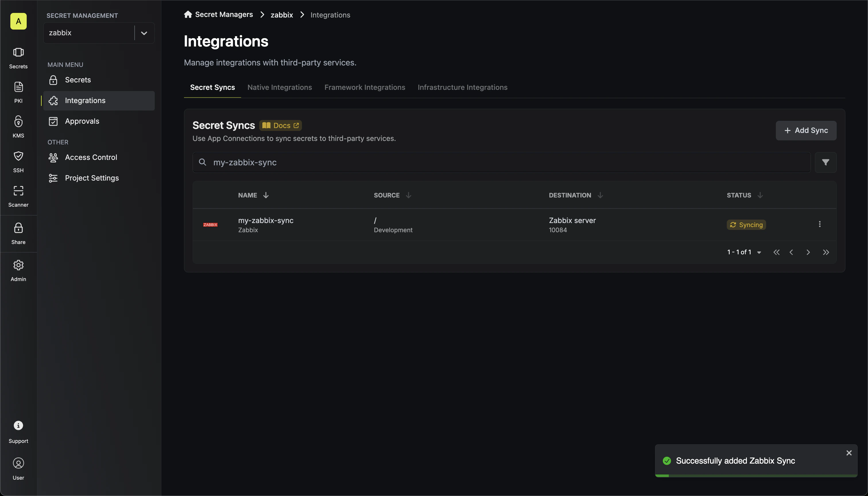Sort by the Source column arrow
The image size is (868, 496).
tap(408, 195)
